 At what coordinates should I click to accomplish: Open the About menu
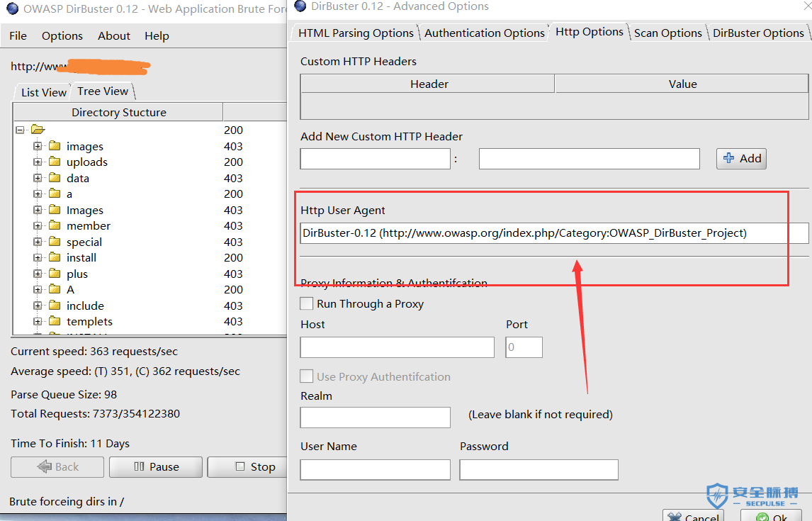114,35
